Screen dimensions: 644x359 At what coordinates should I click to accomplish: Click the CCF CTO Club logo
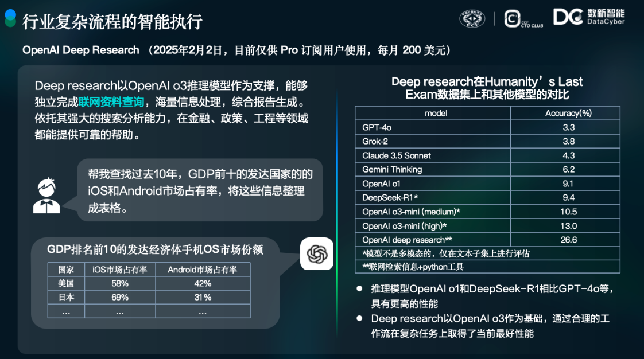click(523, 19)
